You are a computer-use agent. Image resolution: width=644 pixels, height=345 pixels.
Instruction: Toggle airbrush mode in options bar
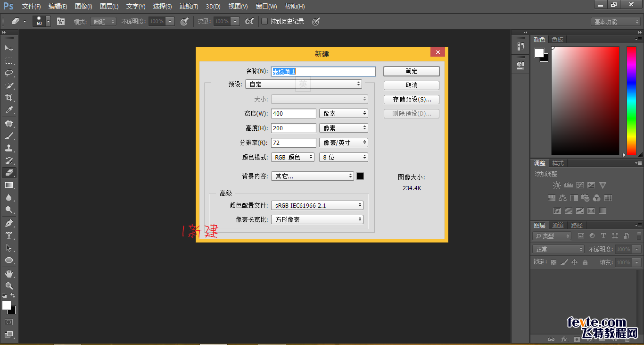(x=249, y=21)
